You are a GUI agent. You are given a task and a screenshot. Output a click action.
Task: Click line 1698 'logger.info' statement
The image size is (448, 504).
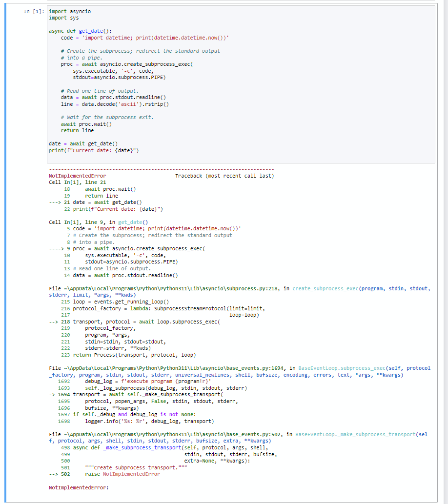tap(136, 421)
